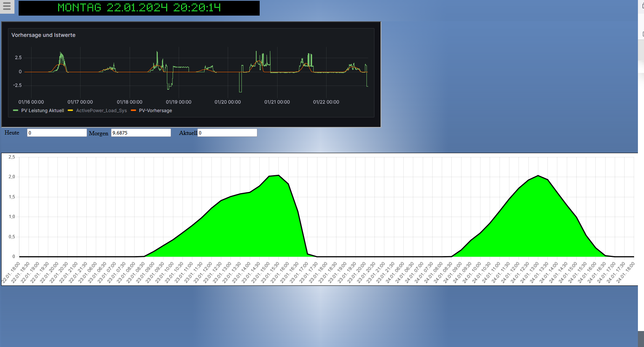Focus the Morgen field showing 9.6875

[x=141, y=133]
